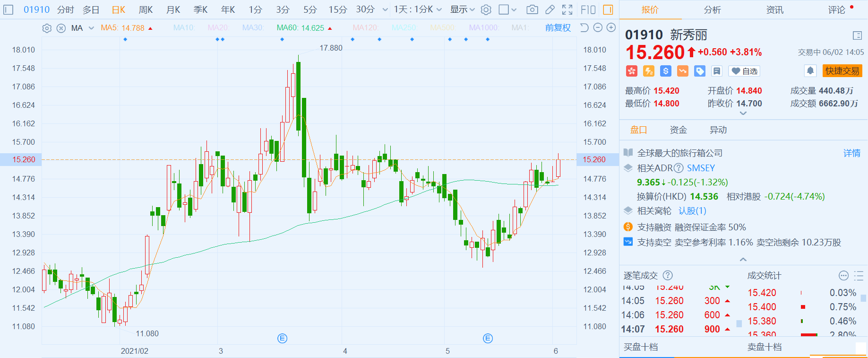Select the 5分 interval
The image size is (868, 358).
[310, 9]
